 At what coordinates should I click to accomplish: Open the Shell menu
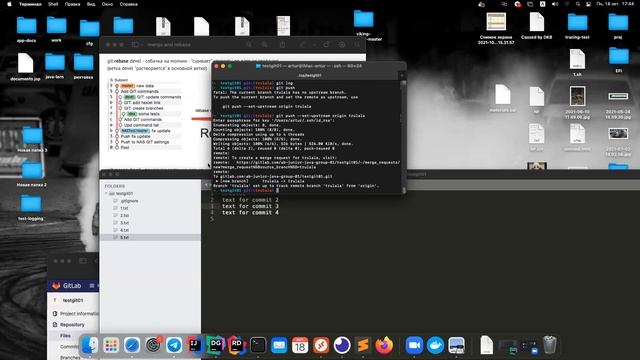53,4
